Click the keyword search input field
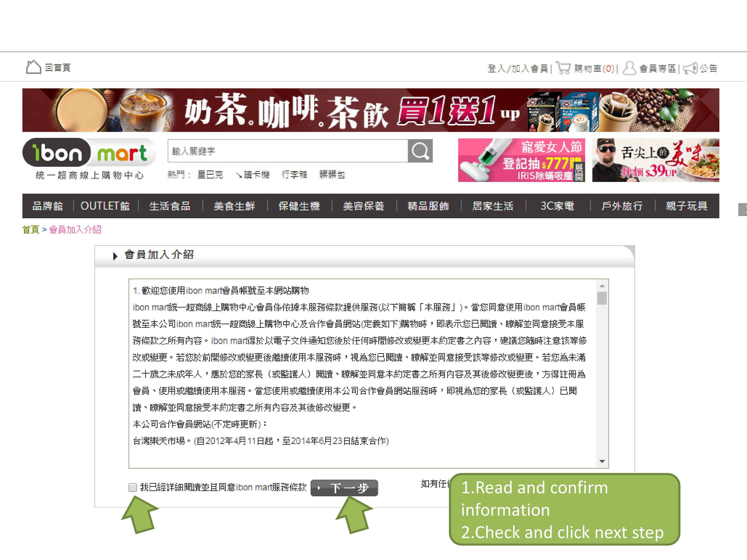The width and height of the screenshot is (747, 560). (287, 151)
